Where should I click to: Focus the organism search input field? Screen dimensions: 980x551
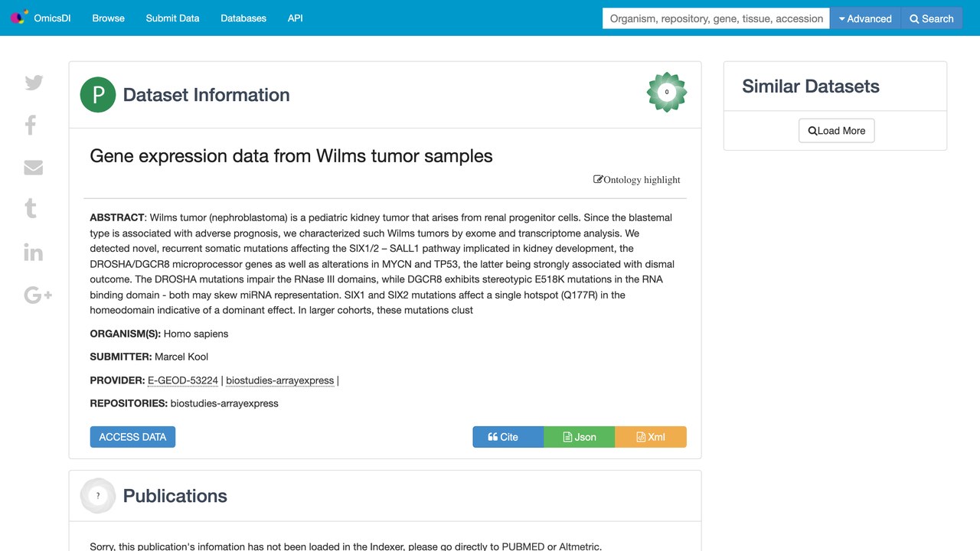pos(717,18)
